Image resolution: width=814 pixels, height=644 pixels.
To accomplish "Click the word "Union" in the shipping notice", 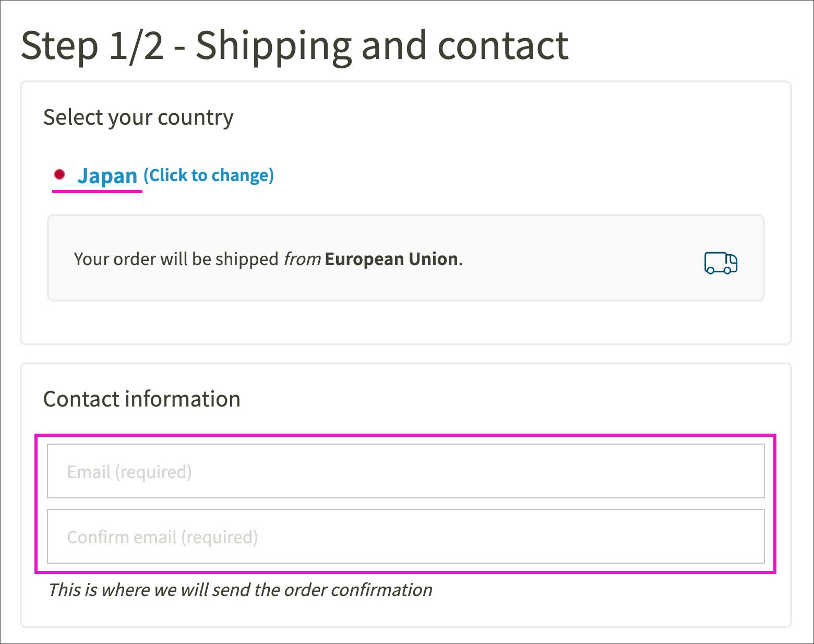I will click(x=433, y=259).
